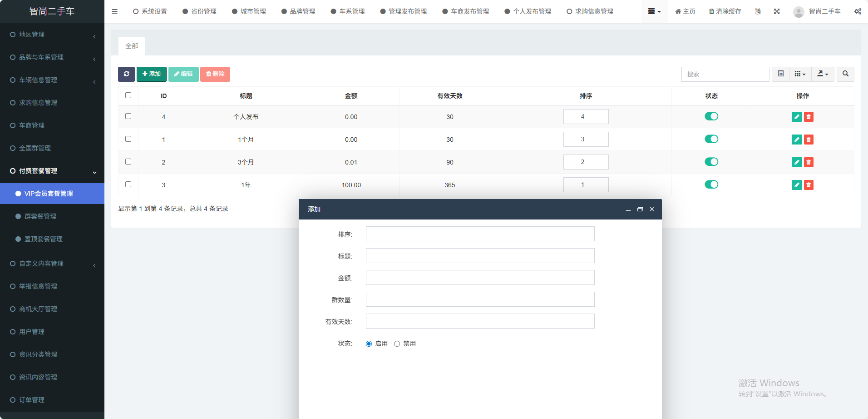The image size is (868, 419).
Task: Click the 标题 input field in the add dialog
Action: (480, 256)
